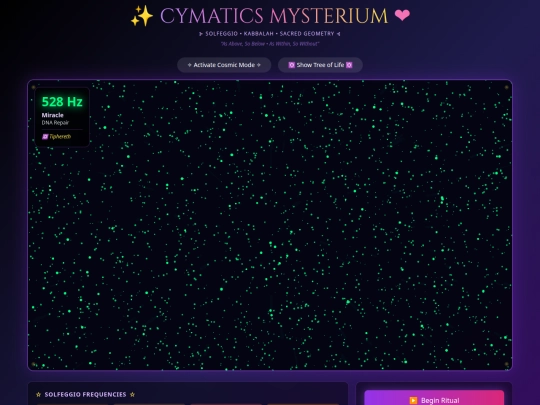Viewport: 540px width, 405px height.
Task: Click the Solfeggio Frequencies heading
Action: (x=85, y=394)
